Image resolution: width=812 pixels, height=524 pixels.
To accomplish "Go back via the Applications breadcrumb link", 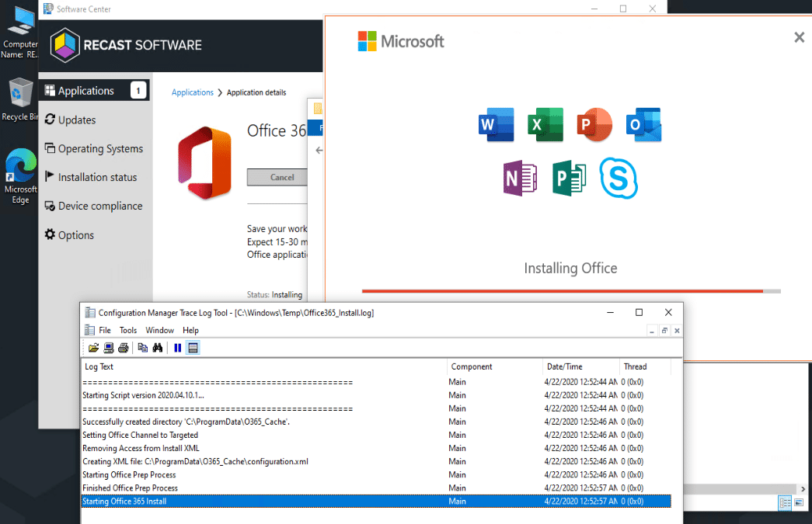I will [x=192, y=92].
